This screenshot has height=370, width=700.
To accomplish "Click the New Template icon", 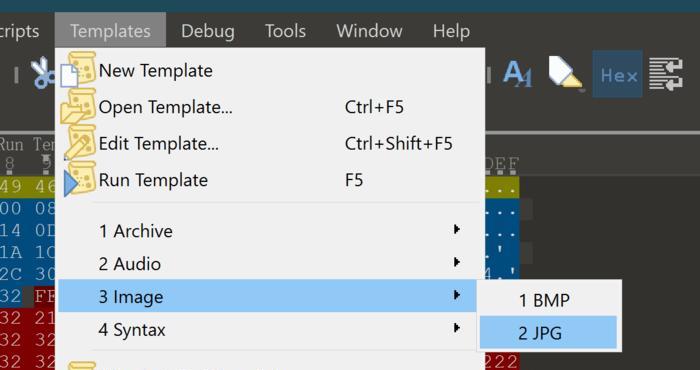I will [78, 69].
